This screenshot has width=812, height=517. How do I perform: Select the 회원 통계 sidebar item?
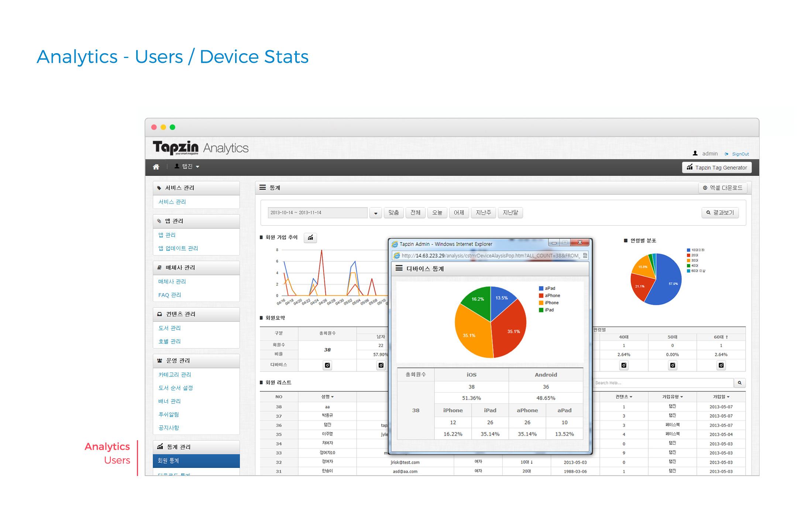point(196,461)
